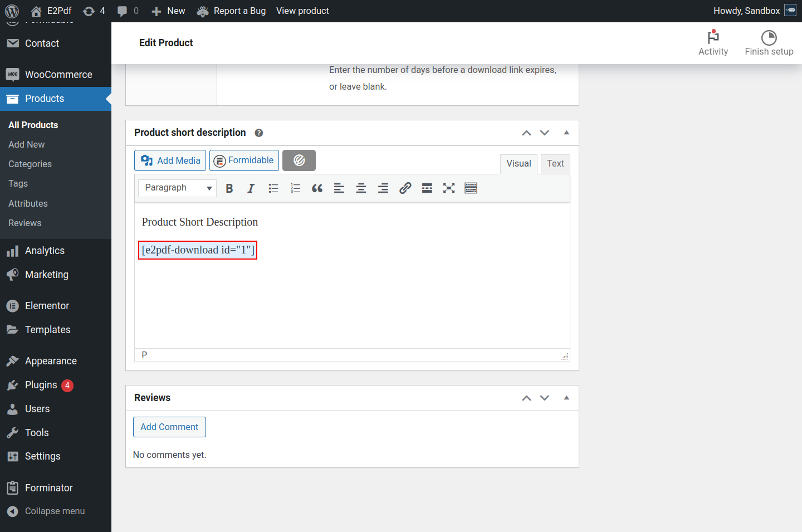Enable fullscreen editor mode
Viewport: 802px width, 532px height.
click(x=449, y=188)
